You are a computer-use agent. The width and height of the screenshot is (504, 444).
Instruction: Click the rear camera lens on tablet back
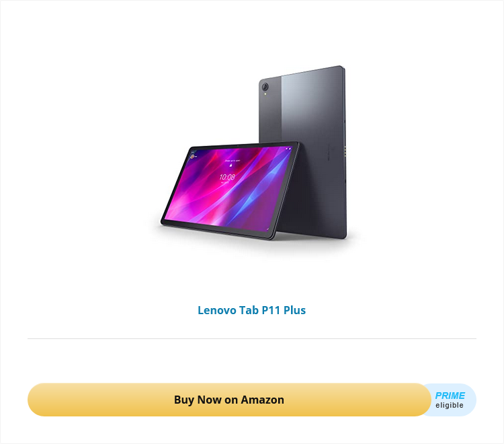(265, 87)
